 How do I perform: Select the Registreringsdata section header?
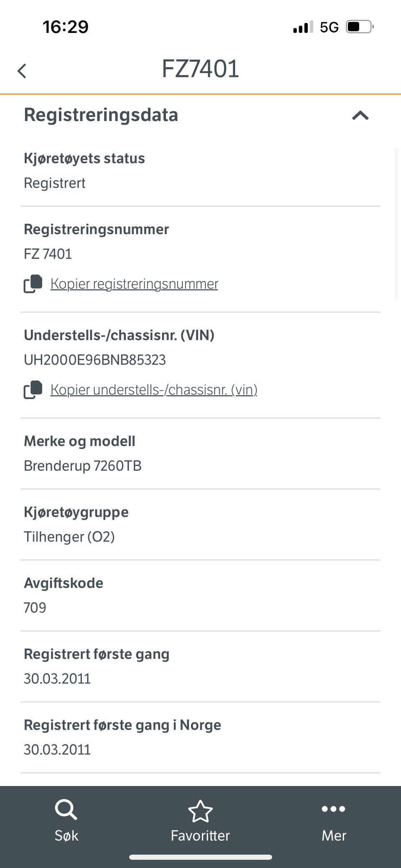pyautogui.click(x=101, y=115)
